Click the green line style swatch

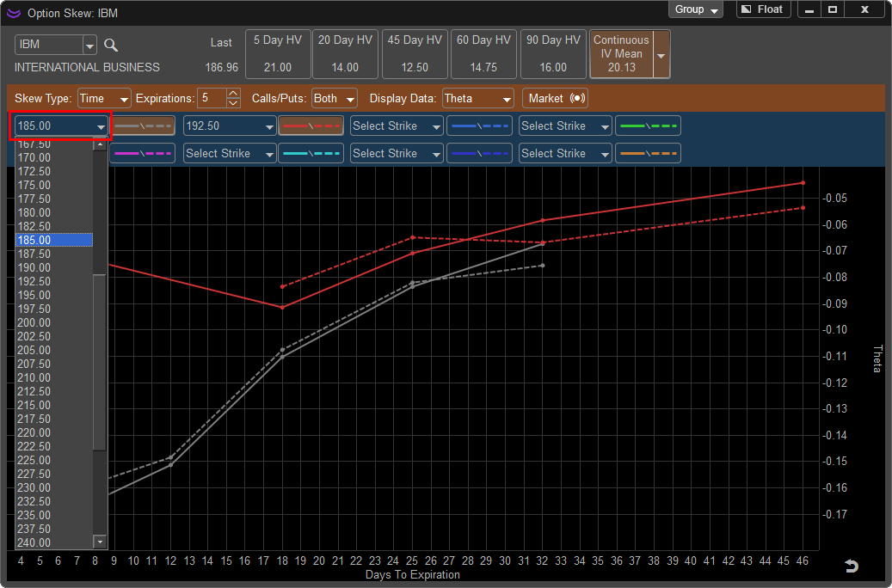tap(648, 126)
